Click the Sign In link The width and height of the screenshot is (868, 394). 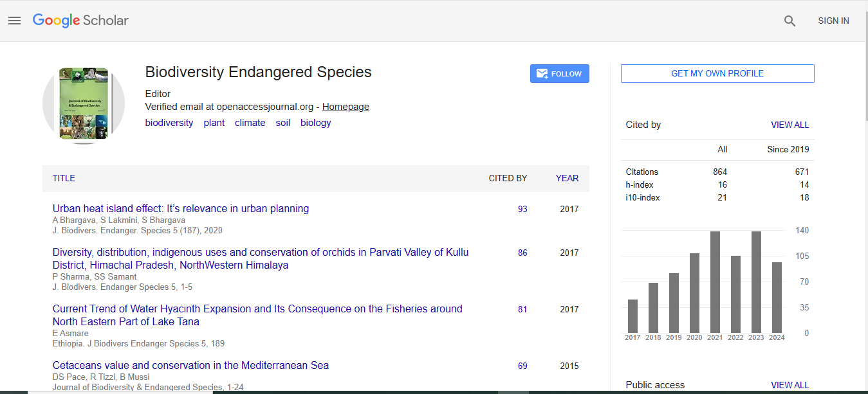[833, 21]
